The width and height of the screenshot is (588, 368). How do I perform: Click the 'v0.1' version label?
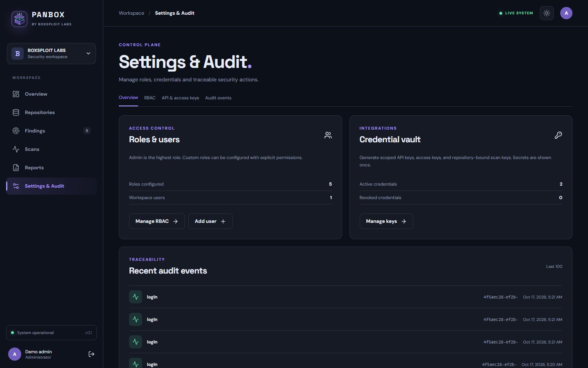(89, 333)
